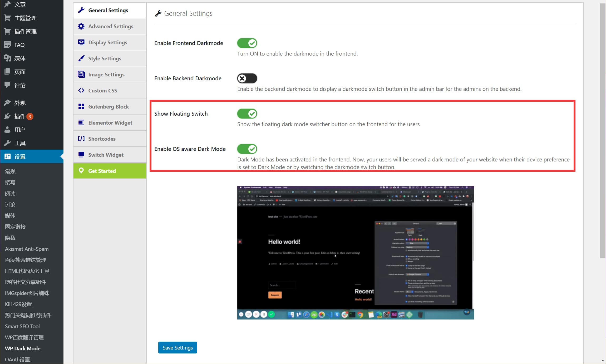Click the Image Settings picture icon
606x364 pixels.
tap(81, 75)
